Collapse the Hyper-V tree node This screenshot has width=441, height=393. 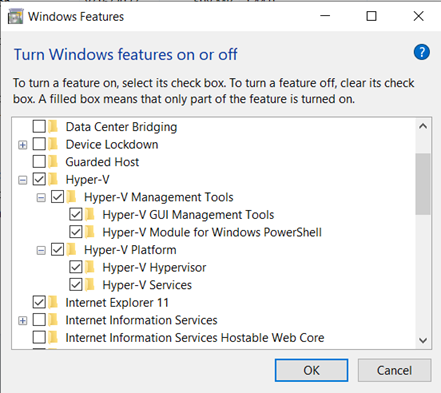[23, 180]
